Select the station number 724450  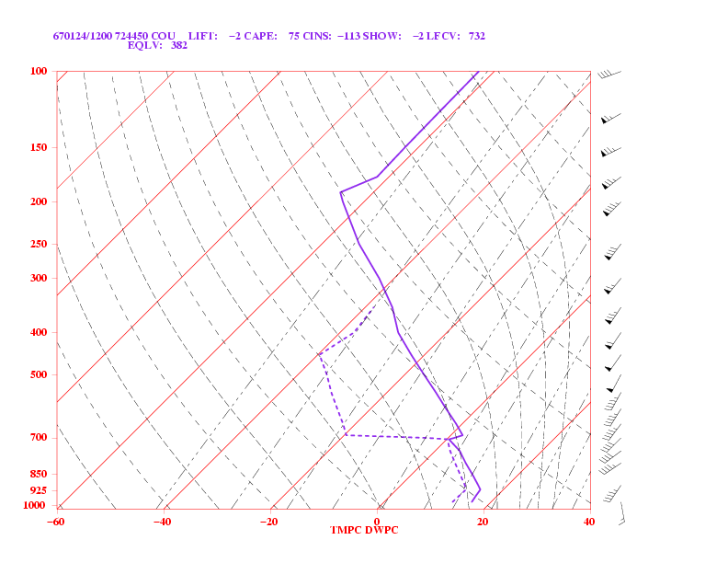click(131, 36)
